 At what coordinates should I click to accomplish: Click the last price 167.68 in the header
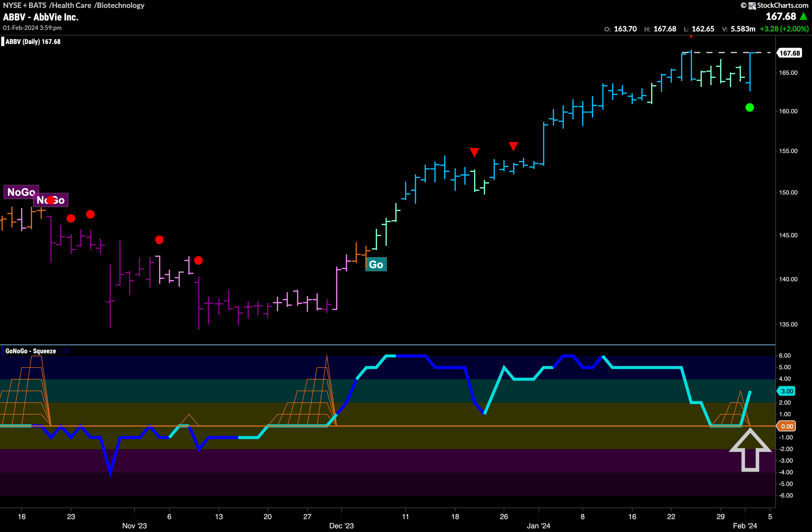[781, 16]
